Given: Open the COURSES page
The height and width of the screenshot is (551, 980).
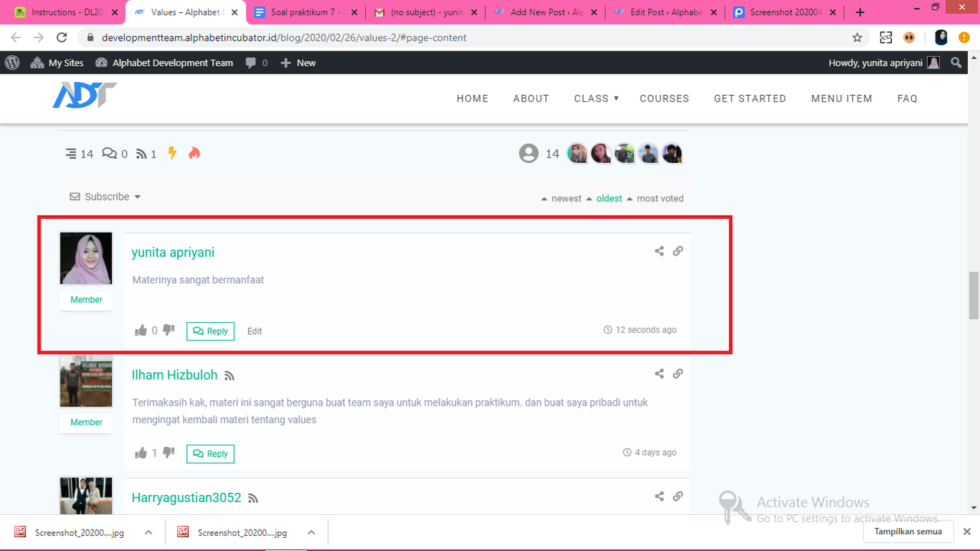Looking at the screenshot, I should click(x=665, y=99).
